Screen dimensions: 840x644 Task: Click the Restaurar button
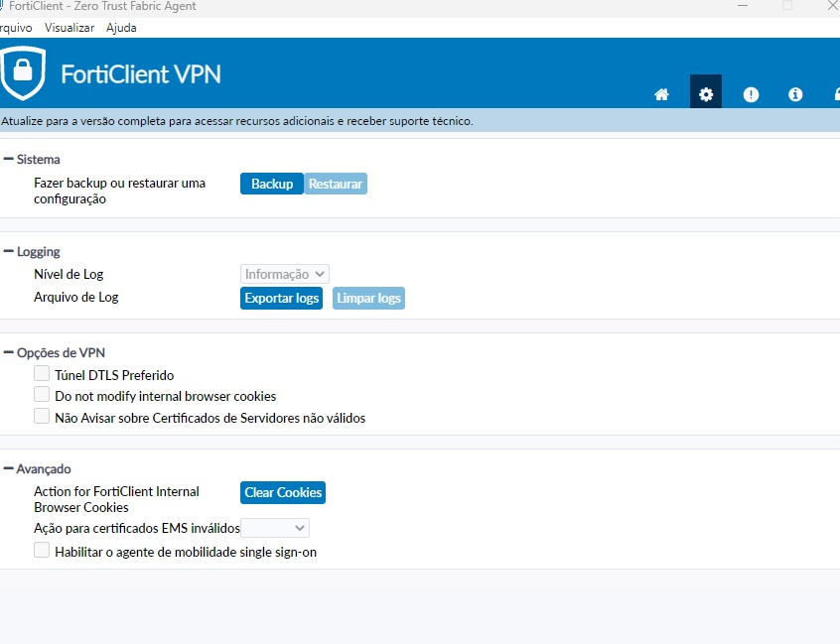coord(336,184)
